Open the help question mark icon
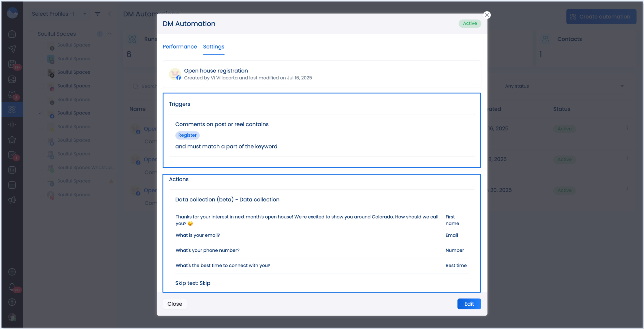Screen dimensions: 644x329 (12, 302)
